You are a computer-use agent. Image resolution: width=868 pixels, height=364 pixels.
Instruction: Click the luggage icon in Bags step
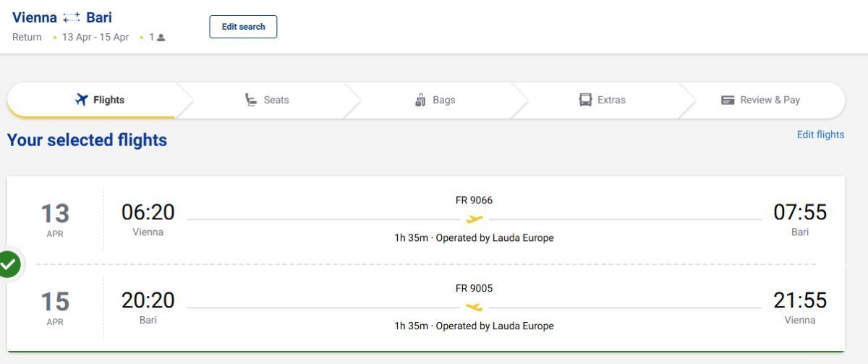coord(420,100)
